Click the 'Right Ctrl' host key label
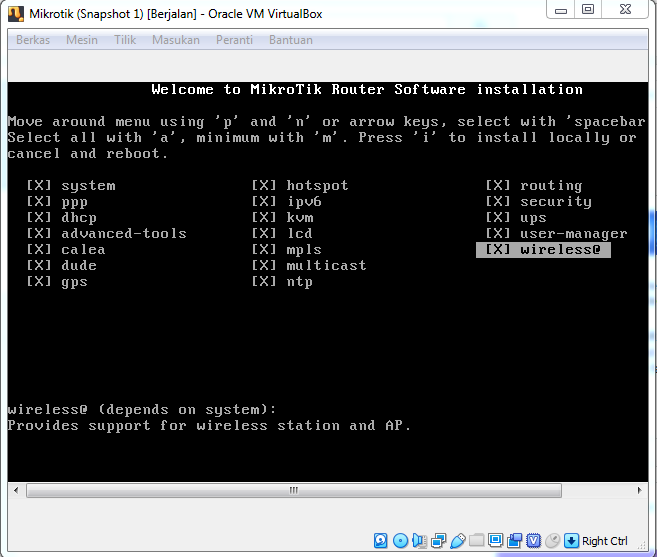Image resolution: width=657 pixels, height=557 pixels. click(x=605, y=541)
